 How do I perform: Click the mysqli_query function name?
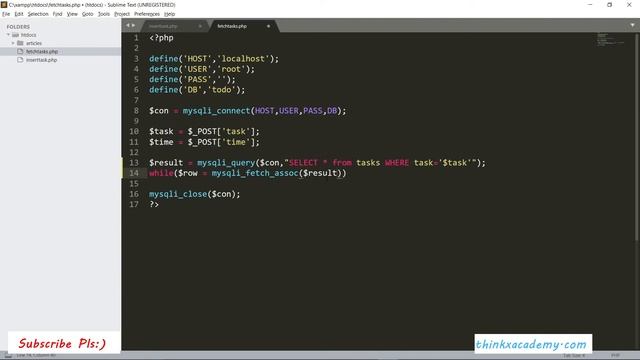(x=226, y=163)
